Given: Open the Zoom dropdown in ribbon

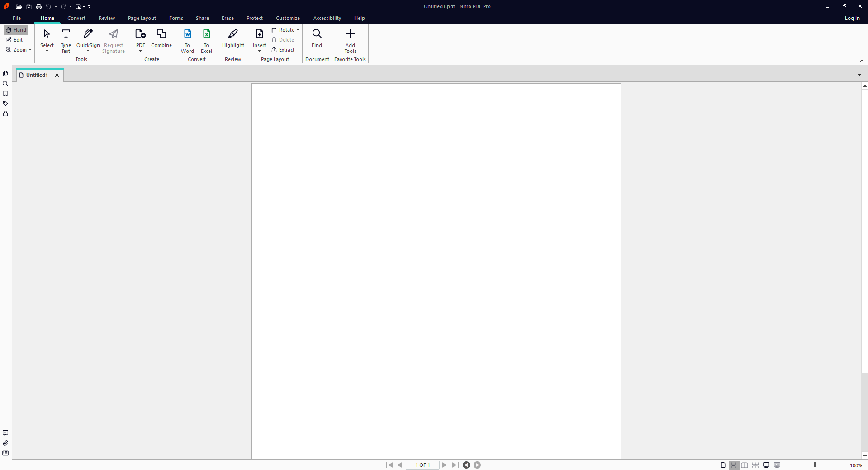Looking at the screenshot, I should click(19, 50).
